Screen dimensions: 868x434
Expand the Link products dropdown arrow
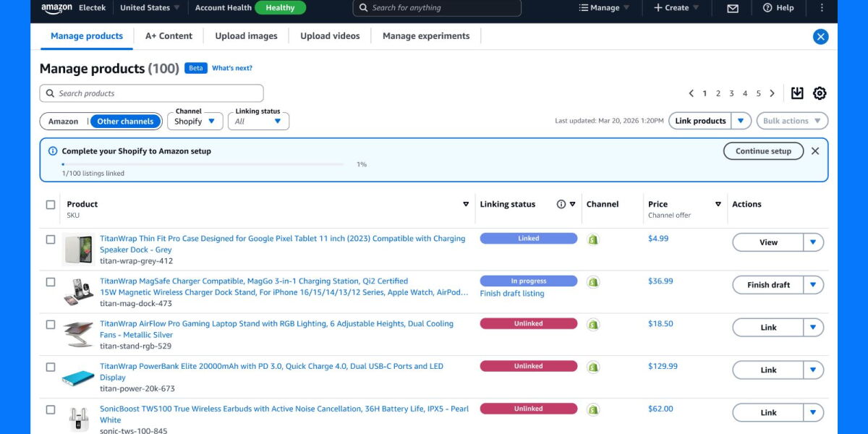(x=741, y=121)
